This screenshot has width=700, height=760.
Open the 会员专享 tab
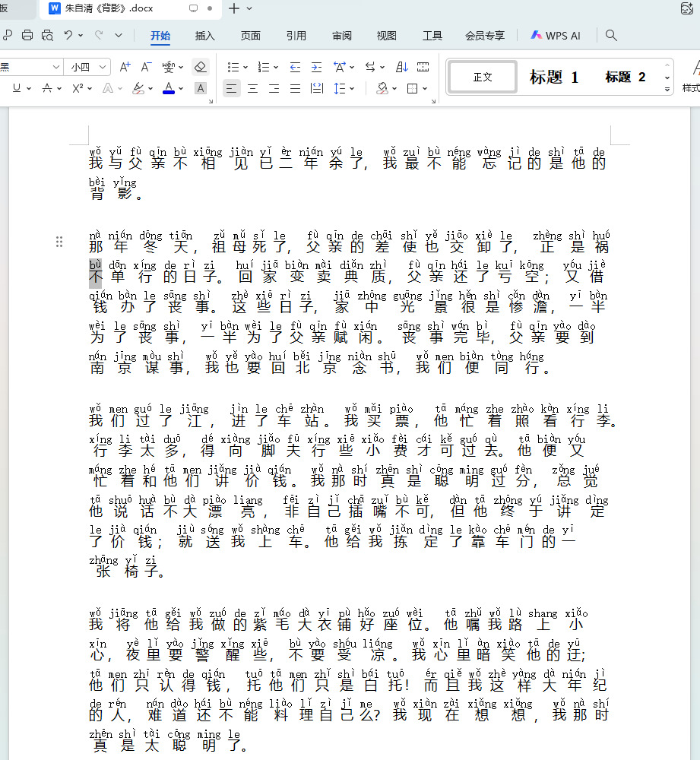(x=485, y=36)
